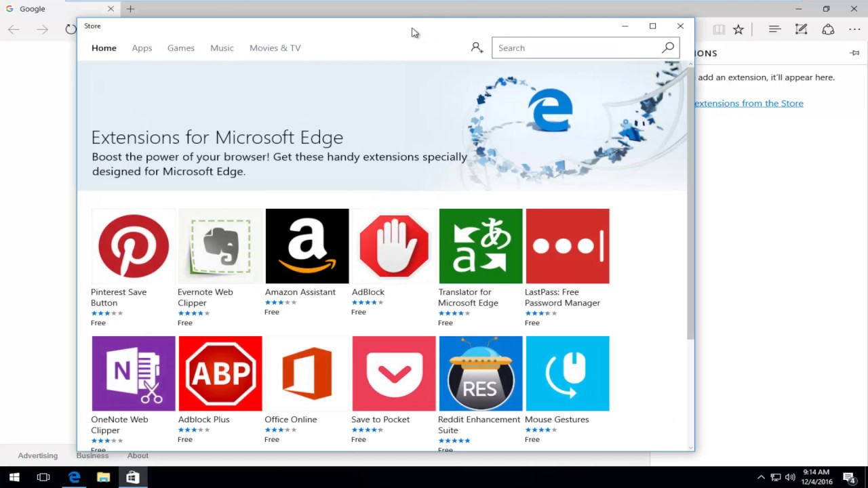Click the Extensions for Microsoft Edge banner
868x488 pixels.
tap(382, 126)
